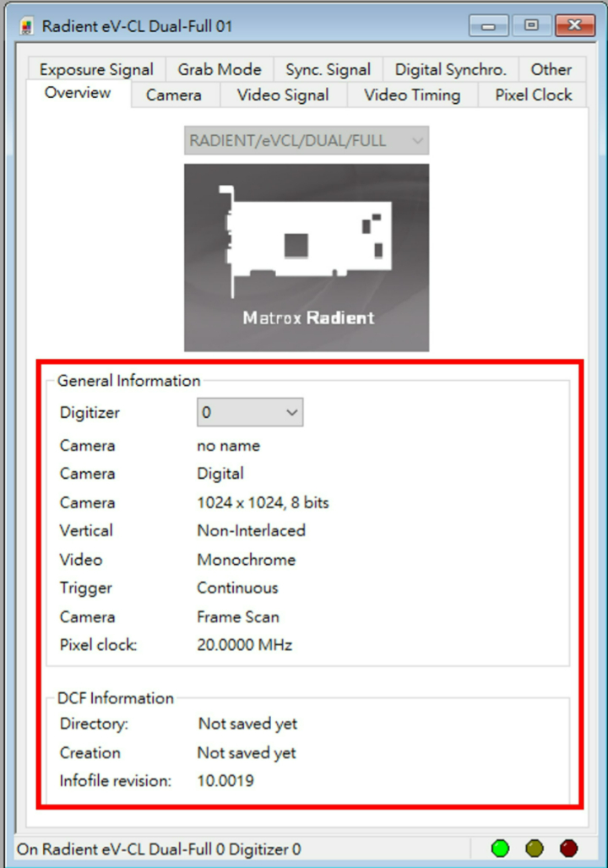The width and height of the screenshot is (608, 868).
Task: Expand the RADIENT/eVCL/DUAL/FULL combo box
Action: point(307,141)
